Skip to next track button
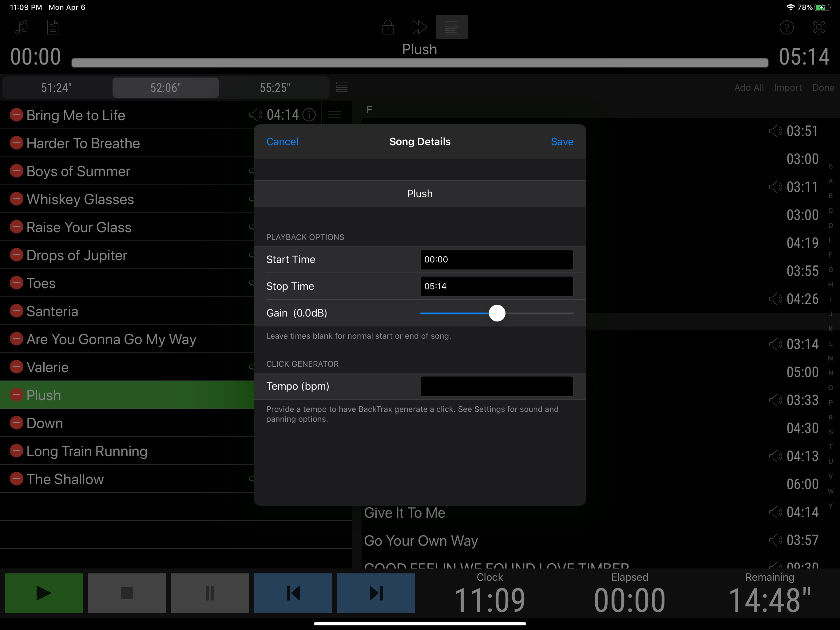 coord(375,593)
